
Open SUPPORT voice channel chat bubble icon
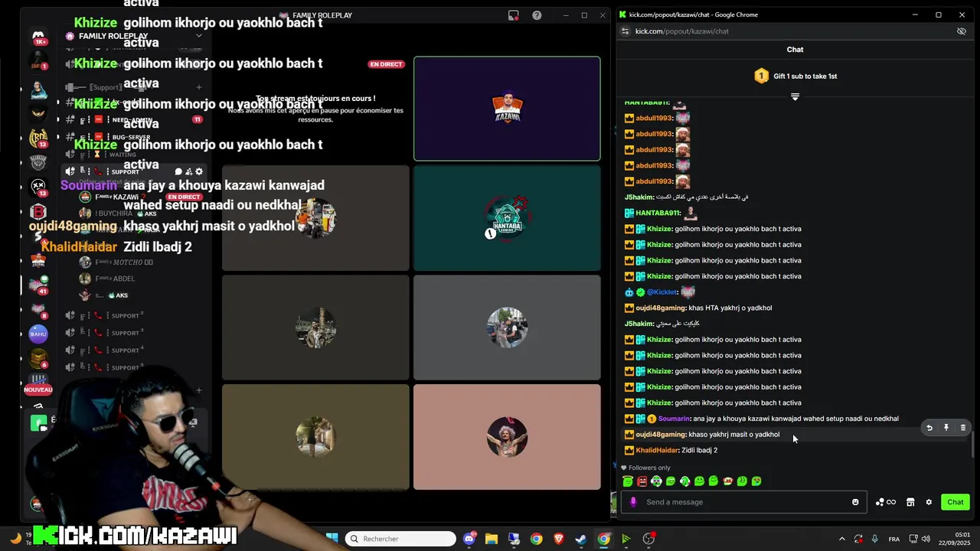178,171
